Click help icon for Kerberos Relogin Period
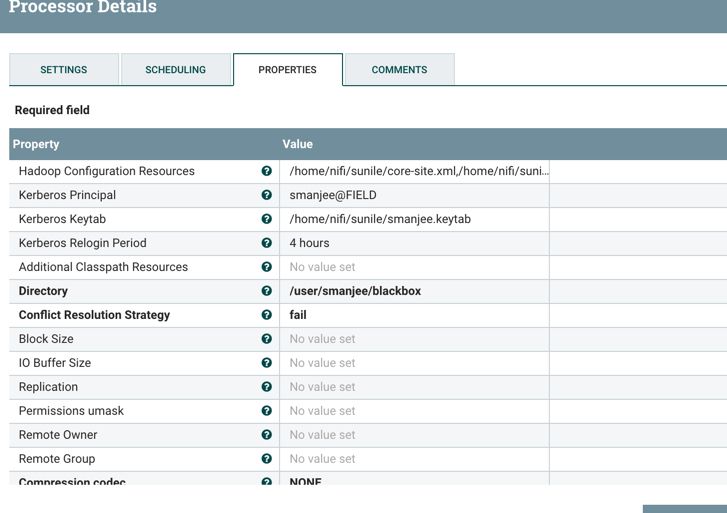727x513 pixels. [266, 243]
